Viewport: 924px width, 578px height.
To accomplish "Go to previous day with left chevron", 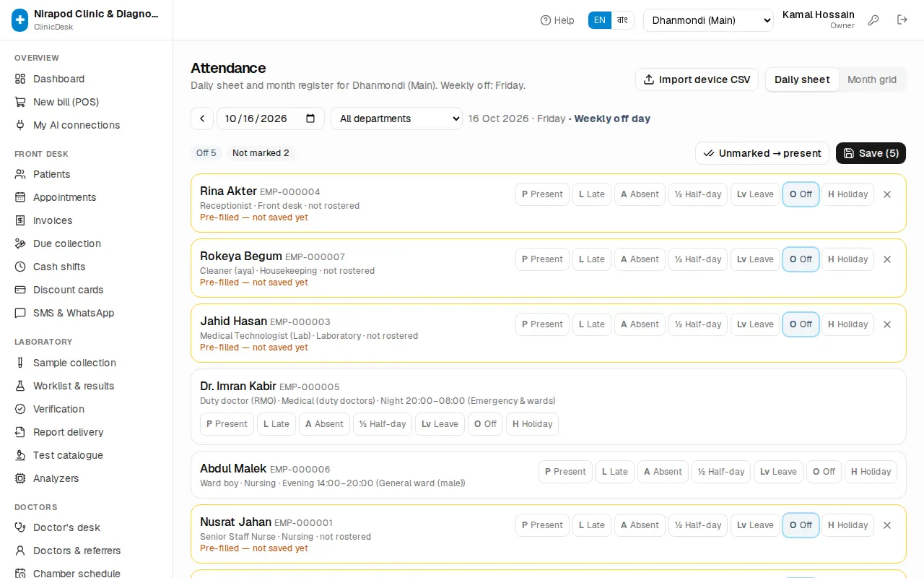I will click(202, 118).
